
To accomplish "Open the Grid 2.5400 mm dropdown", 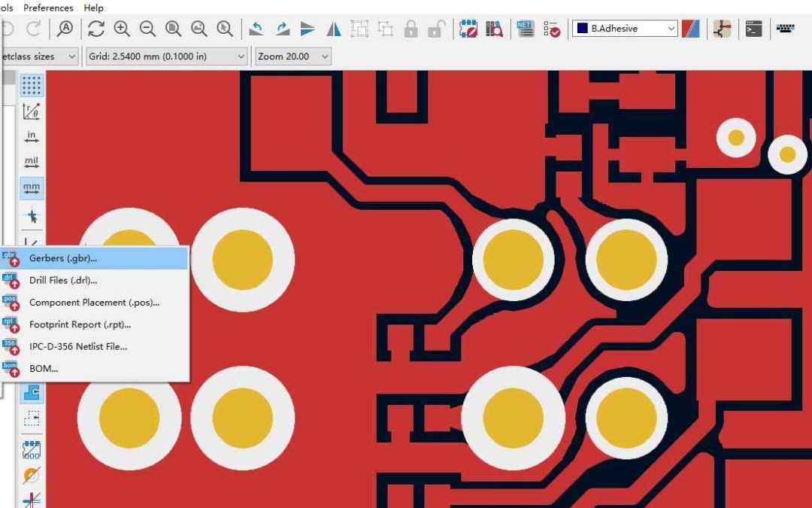I will 166,56.
